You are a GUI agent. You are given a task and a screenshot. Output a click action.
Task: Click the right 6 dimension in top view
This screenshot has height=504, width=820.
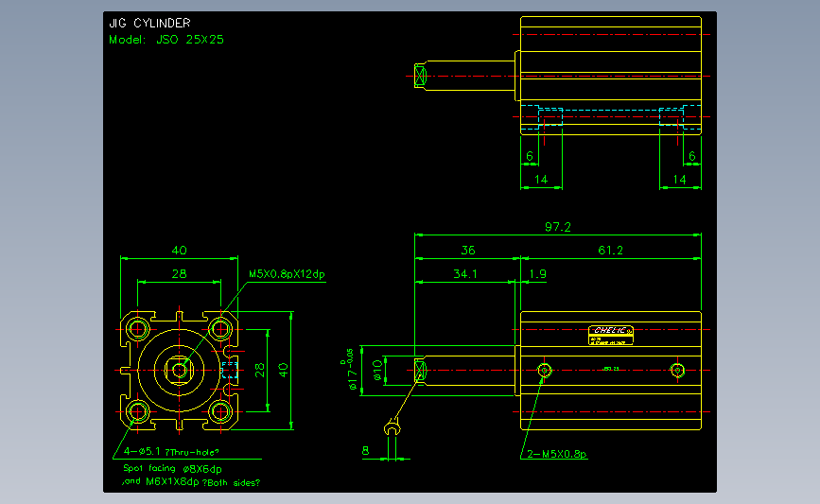tap(692, 156)
